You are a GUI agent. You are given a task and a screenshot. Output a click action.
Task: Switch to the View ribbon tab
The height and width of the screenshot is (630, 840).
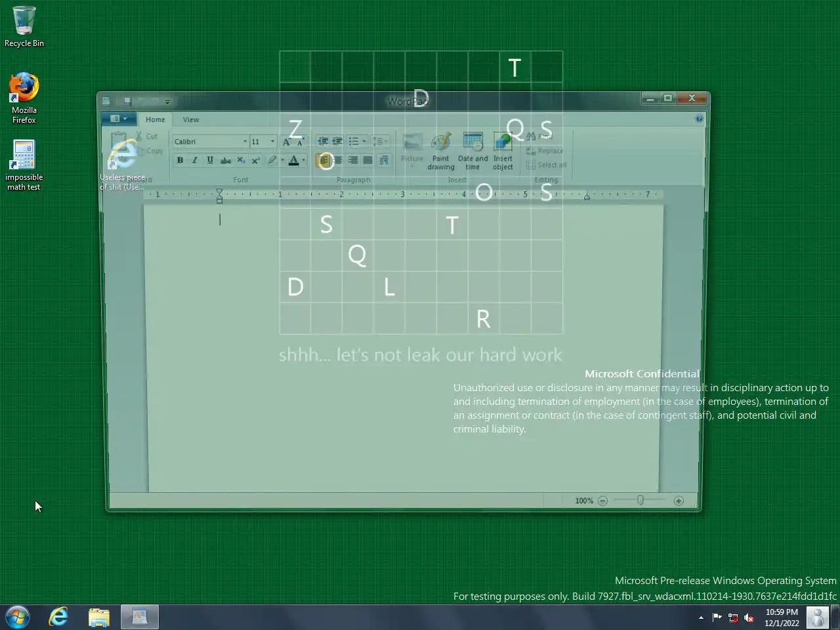(x=191, y=119)
